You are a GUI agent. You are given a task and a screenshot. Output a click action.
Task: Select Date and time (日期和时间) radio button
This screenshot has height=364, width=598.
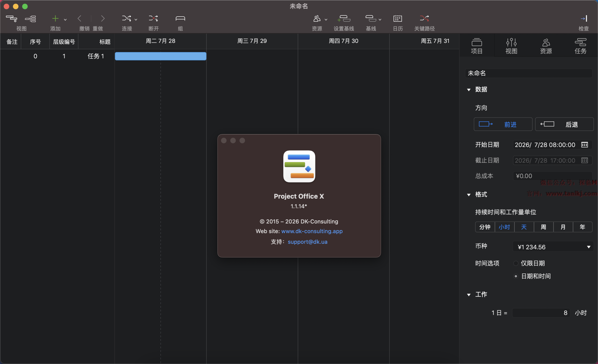pyautogui.click(x=516, y=276)
